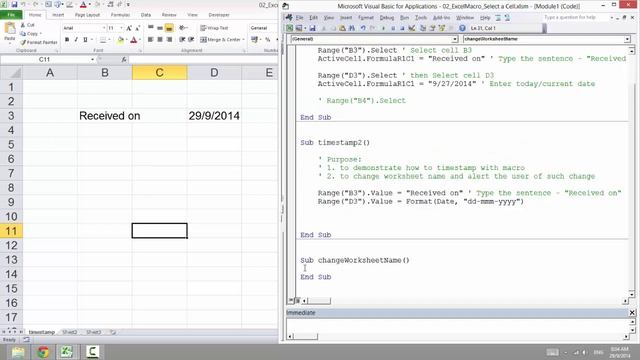Open the Tools menu in VBA editor
The image size is (640, 360).
421,18
